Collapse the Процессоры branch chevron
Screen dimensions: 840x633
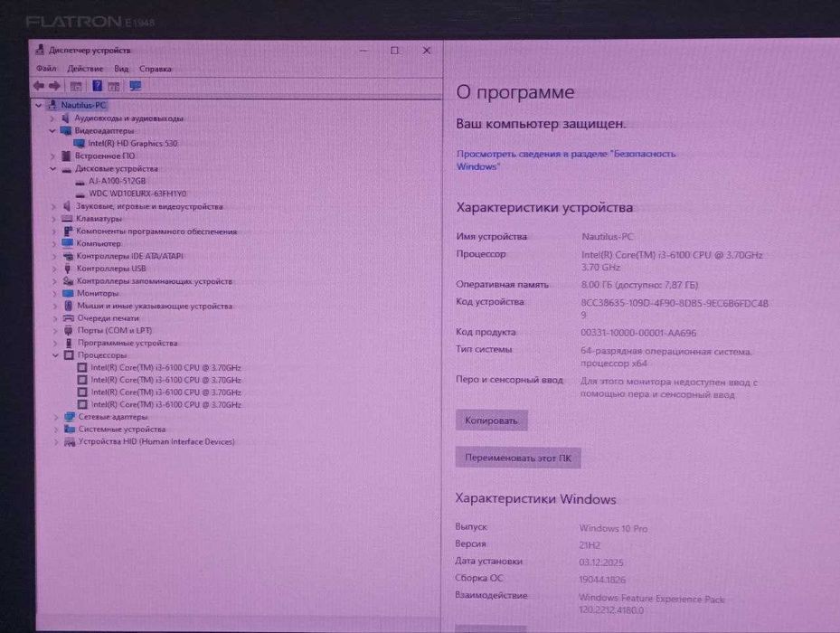point(55,355)
